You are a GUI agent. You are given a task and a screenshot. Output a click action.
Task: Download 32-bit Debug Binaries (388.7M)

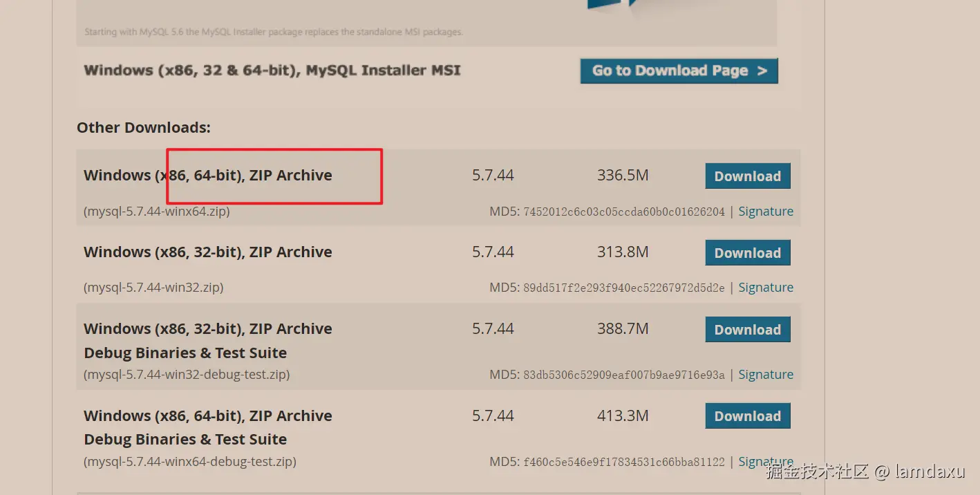pos(748,330)
